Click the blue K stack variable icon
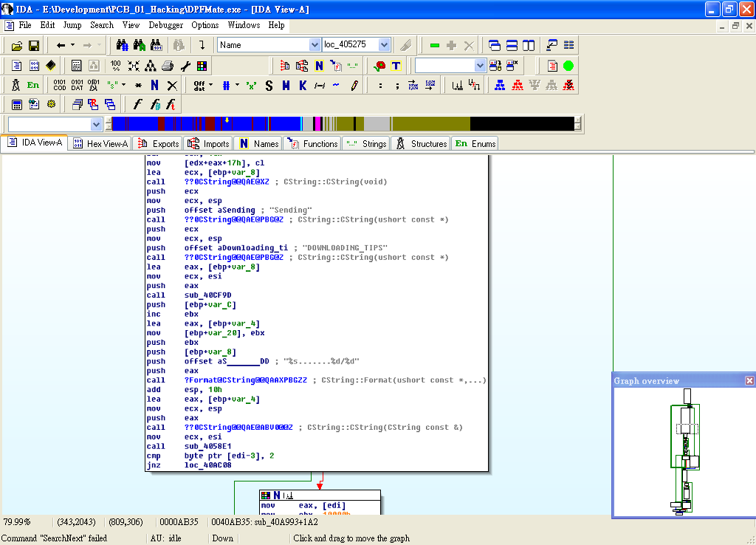 303,86
